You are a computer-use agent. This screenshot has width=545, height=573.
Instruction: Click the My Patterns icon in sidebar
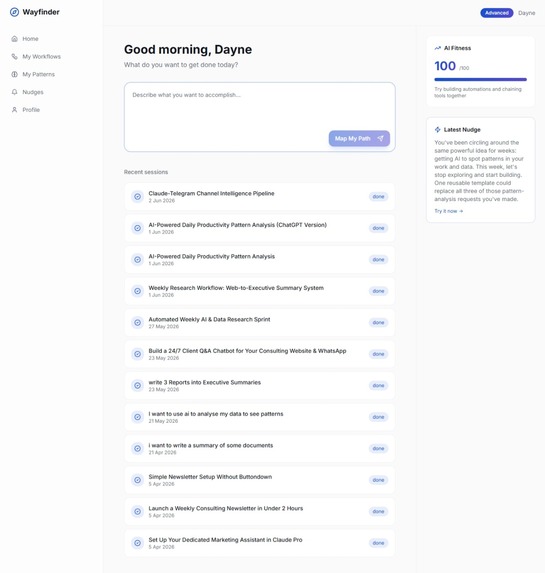coord(14,74)
